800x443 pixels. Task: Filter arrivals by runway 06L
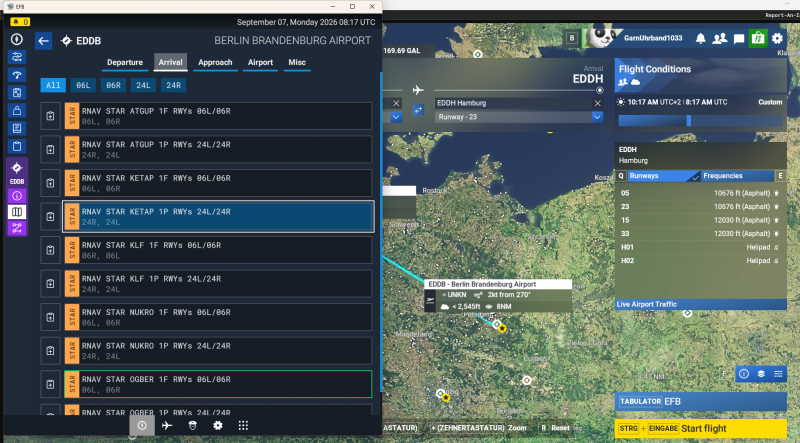coord(83,85)
